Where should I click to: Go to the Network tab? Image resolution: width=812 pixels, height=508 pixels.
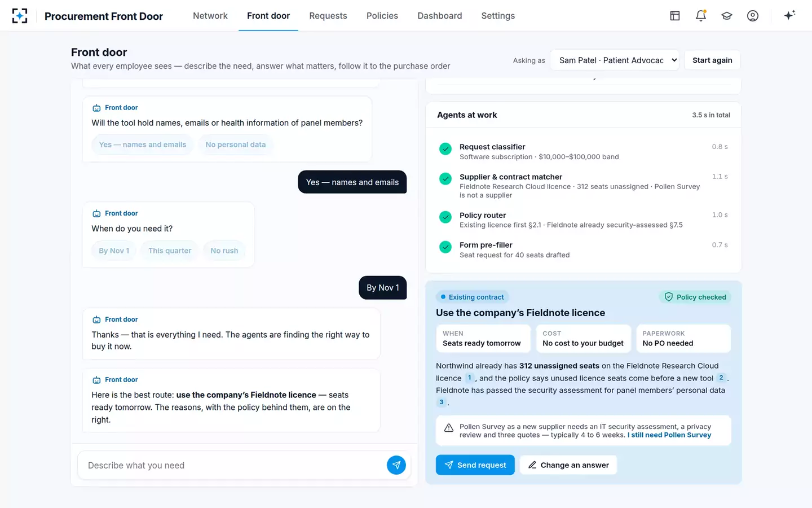tap(210, 16)
